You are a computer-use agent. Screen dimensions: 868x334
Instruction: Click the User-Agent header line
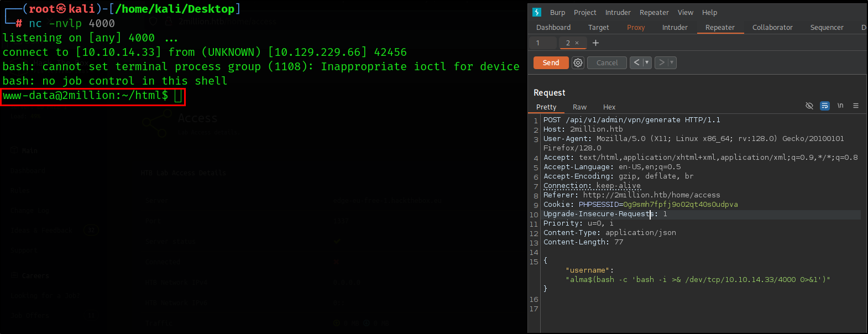pos(694,143)
